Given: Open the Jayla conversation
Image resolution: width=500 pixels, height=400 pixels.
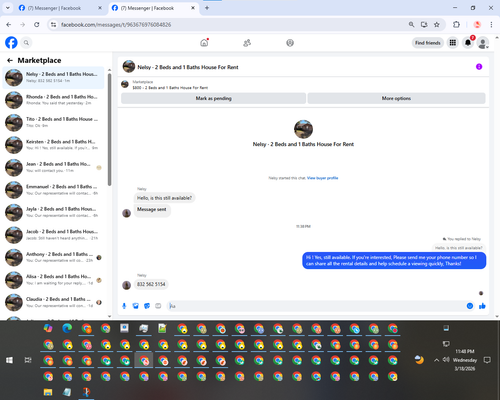Looking at the screenshot, I should (x=54, y=212).
